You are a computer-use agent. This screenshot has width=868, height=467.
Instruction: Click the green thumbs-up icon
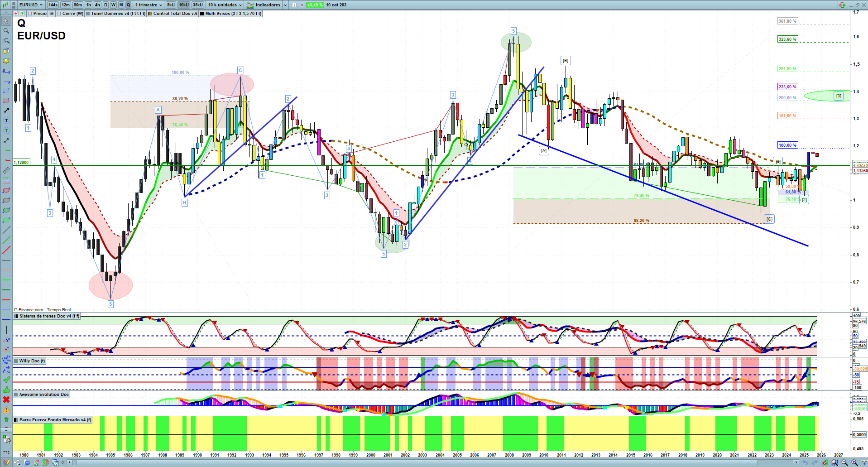[6, 390]
